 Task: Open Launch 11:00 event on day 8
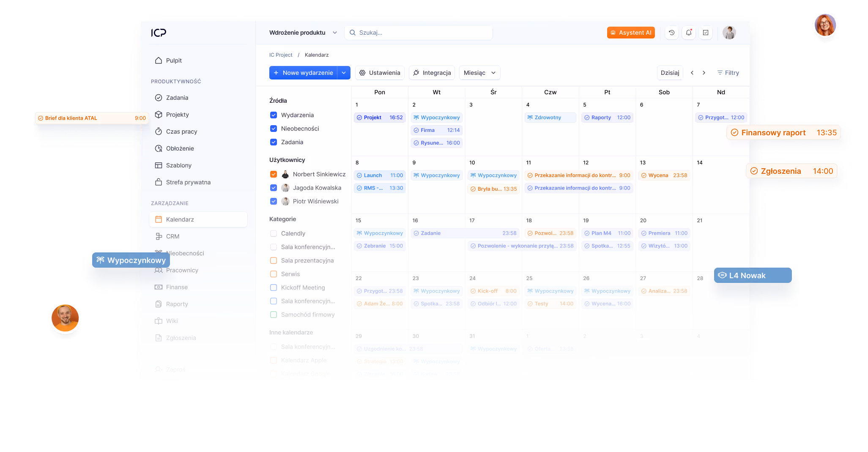[x=380, y=175]
